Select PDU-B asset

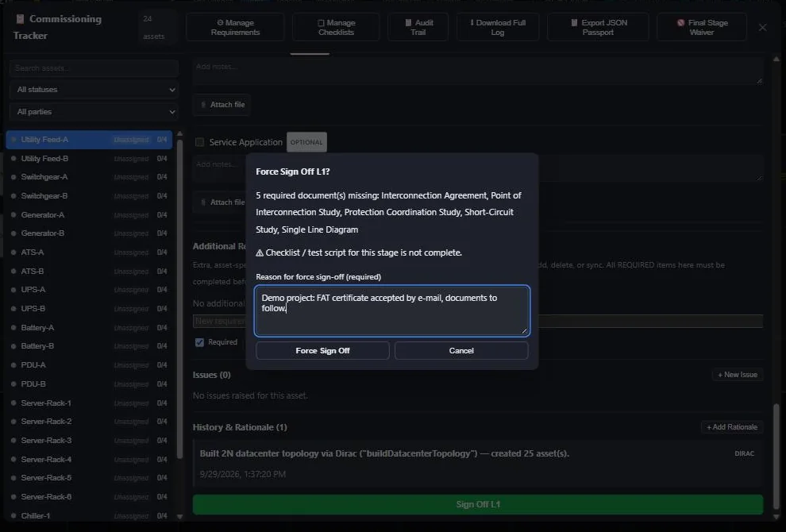(x=89, y=384)
